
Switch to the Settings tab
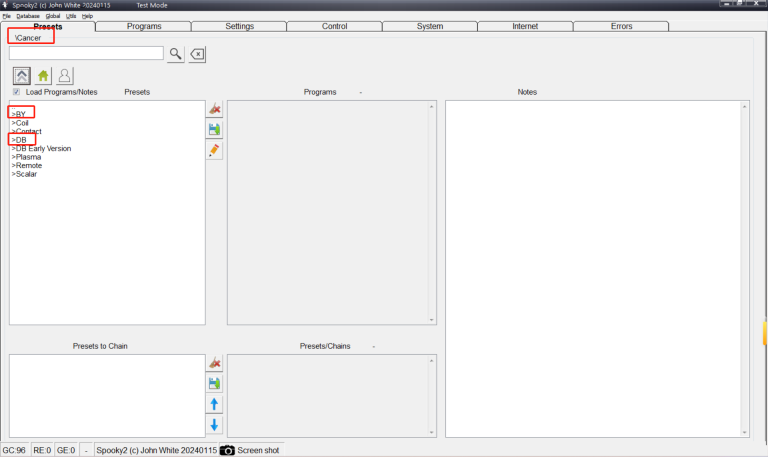click(x=239, y=26)
